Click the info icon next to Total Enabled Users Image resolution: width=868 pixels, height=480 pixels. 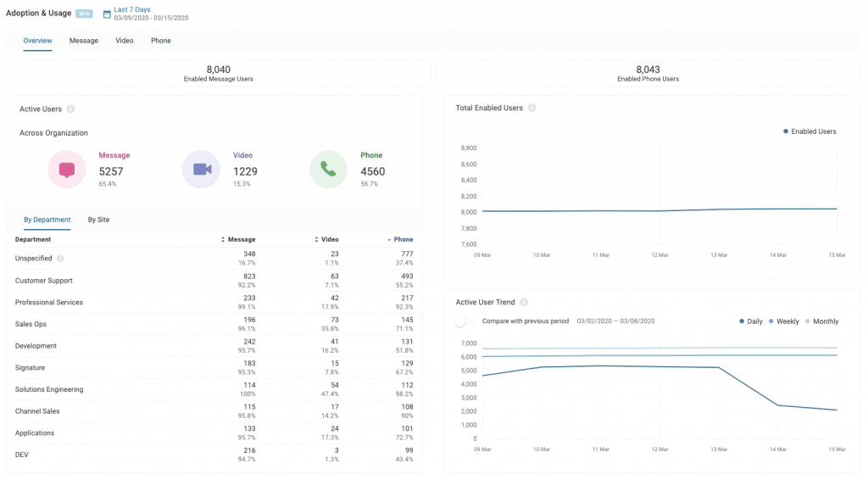coord(531,109)
